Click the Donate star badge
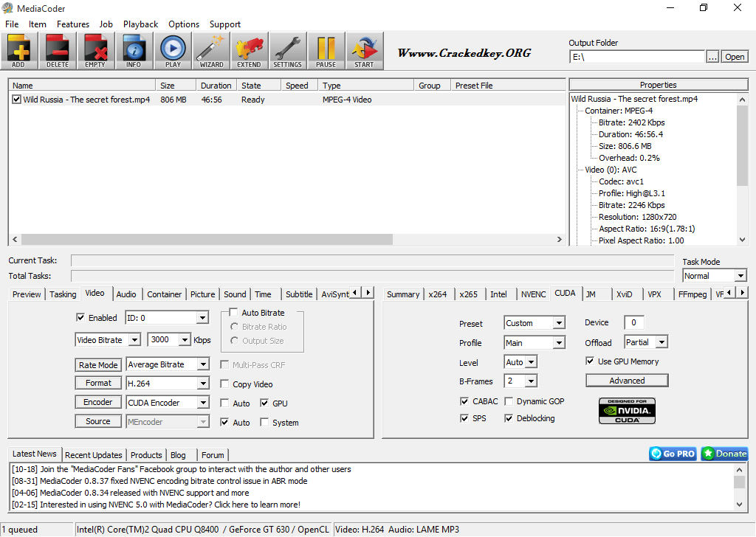Image resolution: width=756 pixels, height=537 pixels. pyautogui.click(x=724, y=454)
